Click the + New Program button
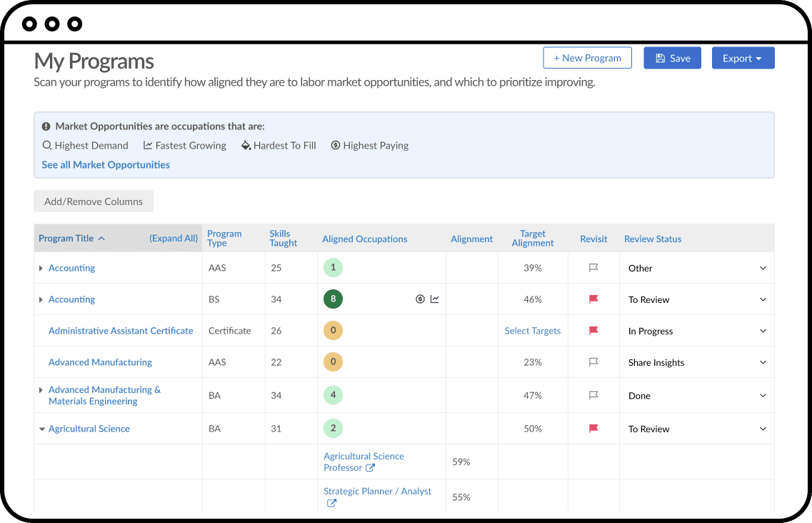This screenshot has width=812, height=523. point(587,59)
